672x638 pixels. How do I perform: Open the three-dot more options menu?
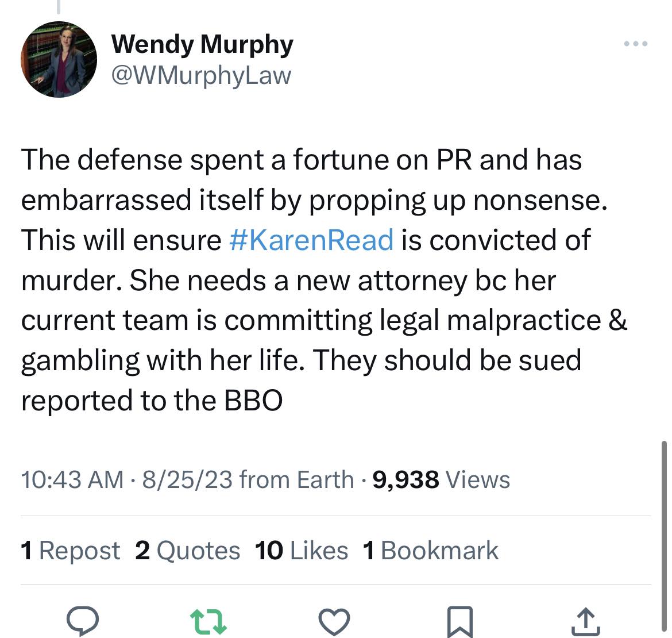(x=636, y=44)
